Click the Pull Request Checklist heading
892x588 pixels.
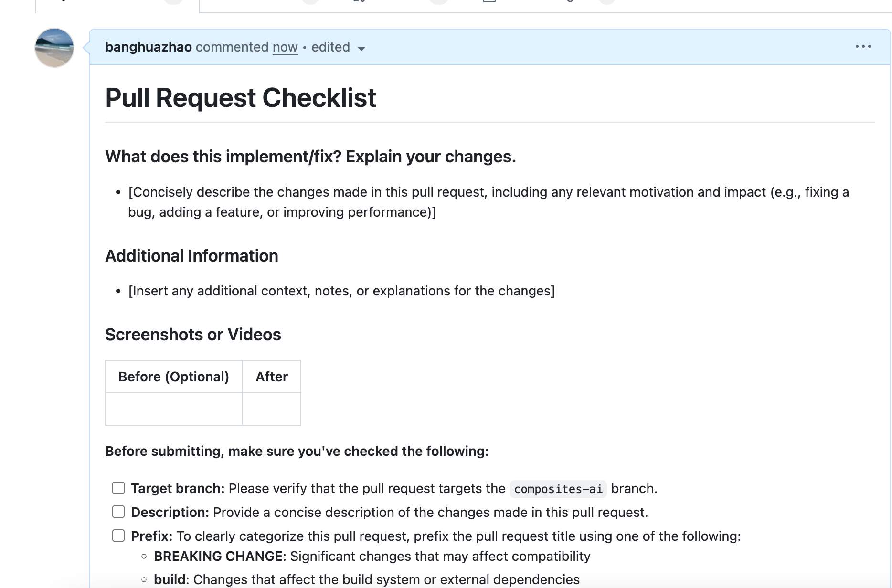tap(241, 98)
